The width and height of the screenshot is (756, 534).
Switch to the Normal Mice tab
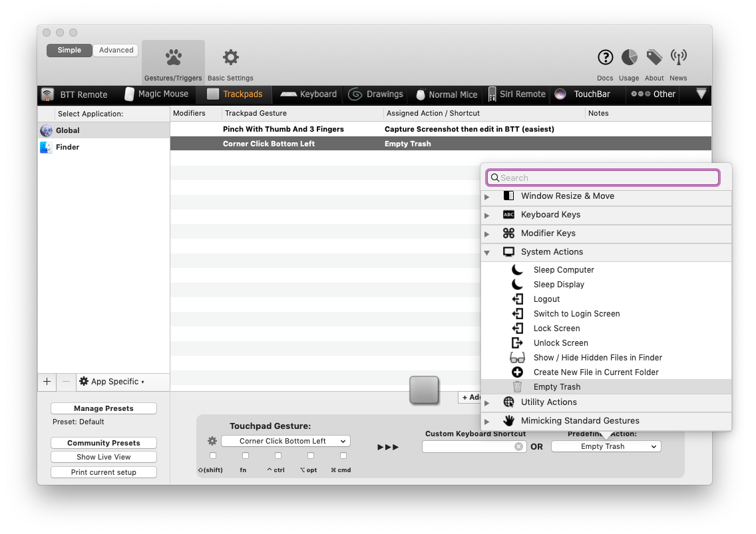tap(447, 94)
